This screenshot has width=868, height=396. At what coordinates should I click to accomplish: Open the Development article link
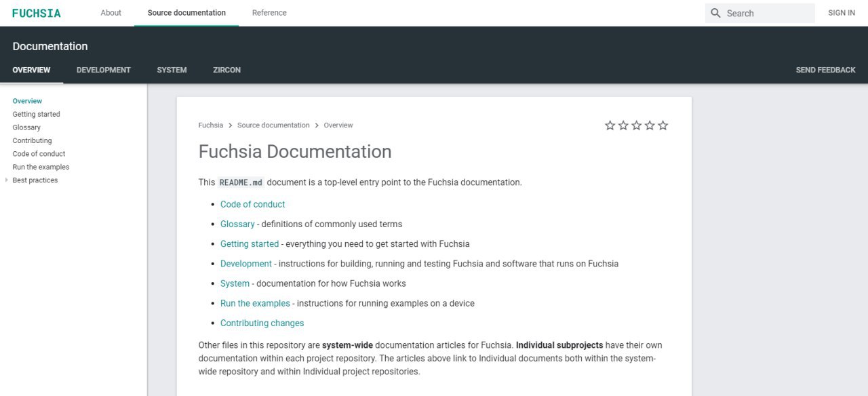click(x=246, y=264)
